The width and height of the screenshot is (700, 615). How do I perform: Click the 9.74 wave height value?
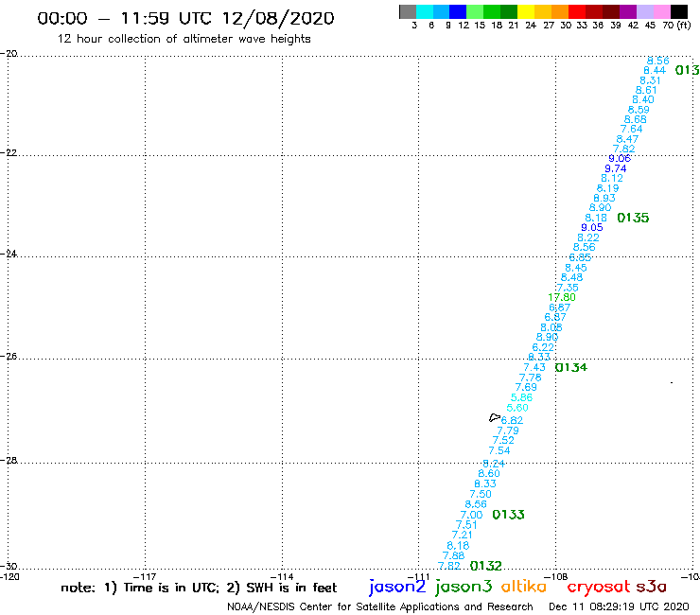click(616, 168)
